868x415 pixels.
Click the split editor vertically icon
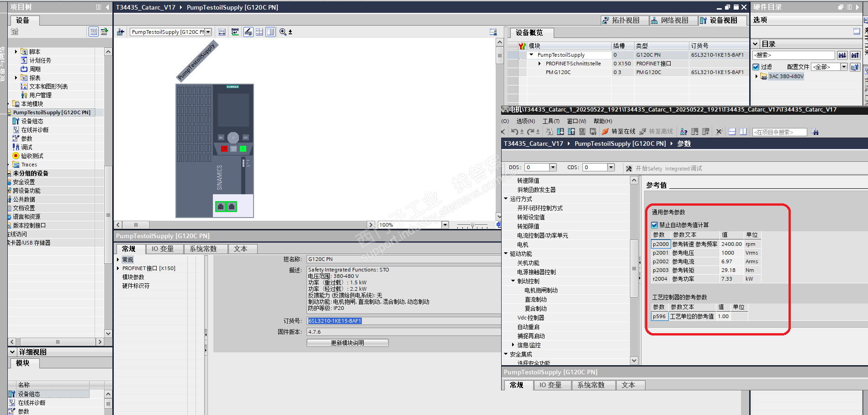[x=743, y=132]
